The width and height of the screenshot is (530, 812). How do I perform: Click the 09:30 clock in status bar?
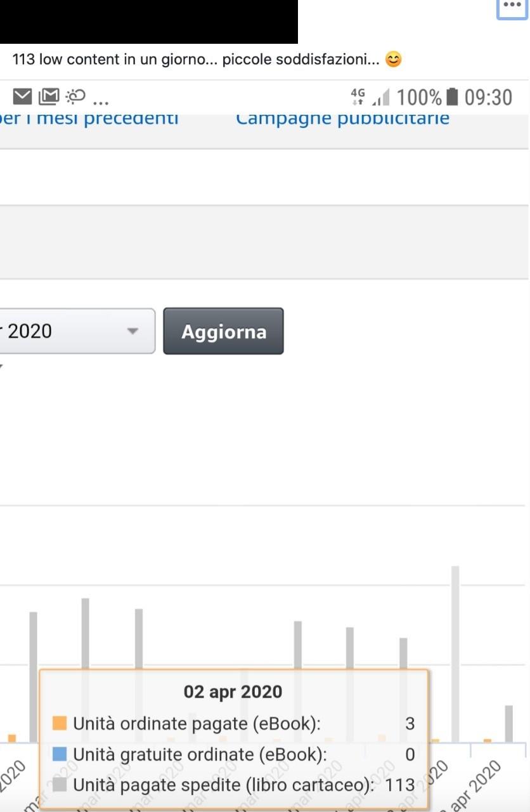pos(488,97)
